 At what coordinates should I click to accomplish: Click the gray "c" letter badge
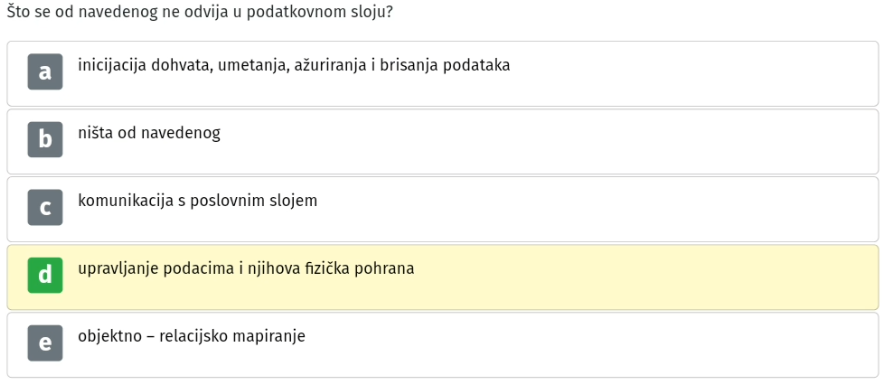pos(45,208)
